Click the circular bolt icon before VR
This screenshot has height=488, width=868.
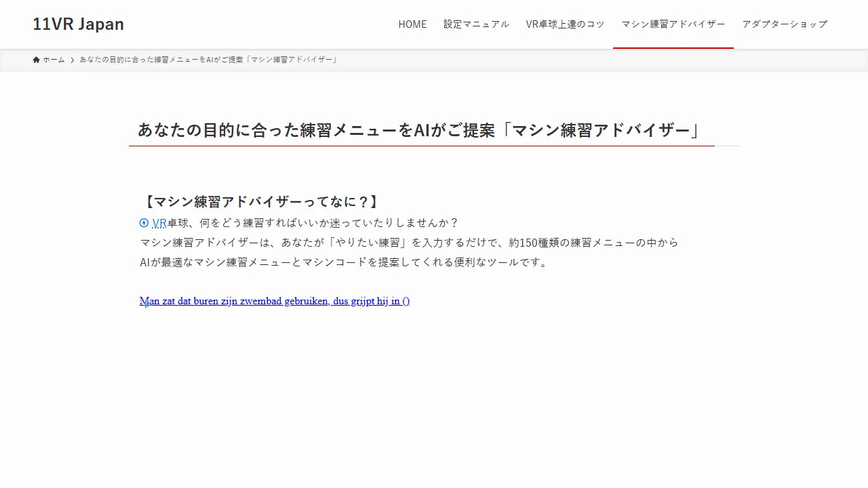click(144, 223)
